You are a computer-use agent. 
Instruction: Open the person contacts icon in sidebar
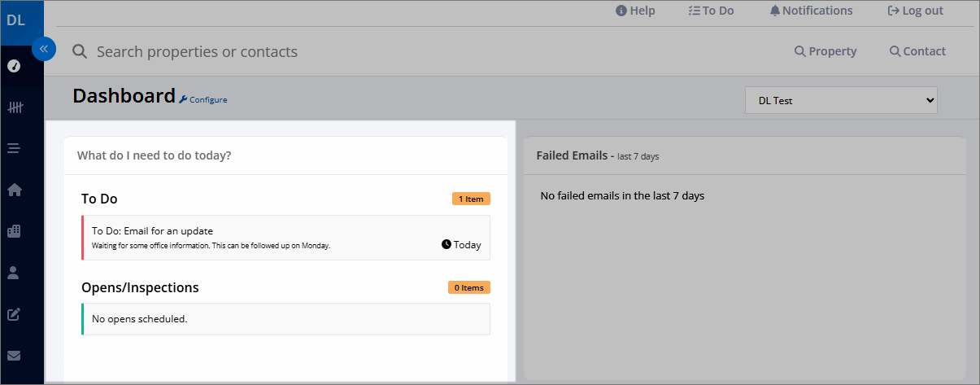coord(14,273)
